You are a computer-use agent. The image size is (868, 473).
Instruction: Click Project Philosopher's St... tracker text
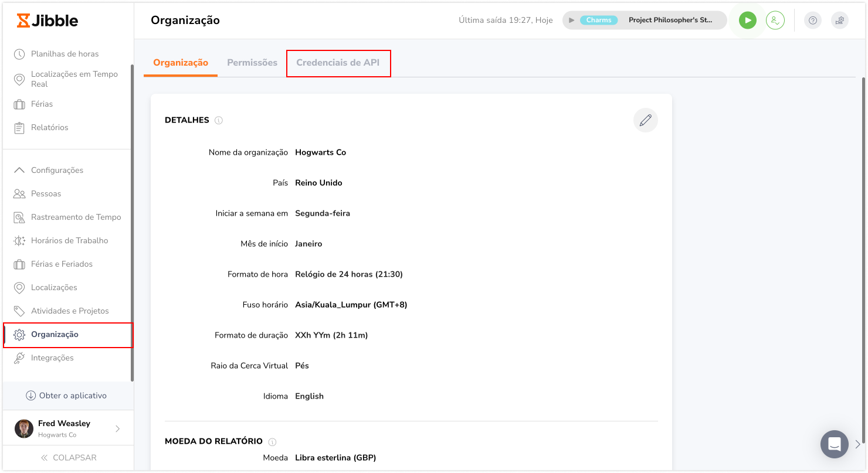[670, 20]
